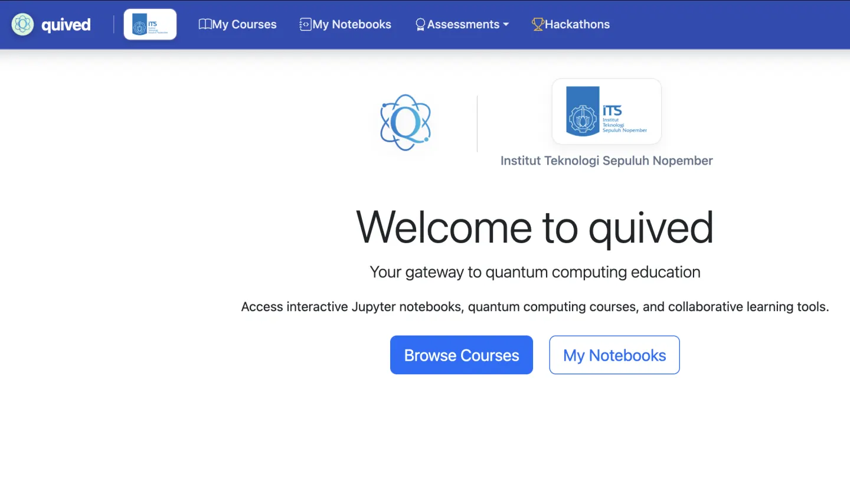Open the Assessments menu
This screenshot has width=850, height=504.
coord(462,24)
